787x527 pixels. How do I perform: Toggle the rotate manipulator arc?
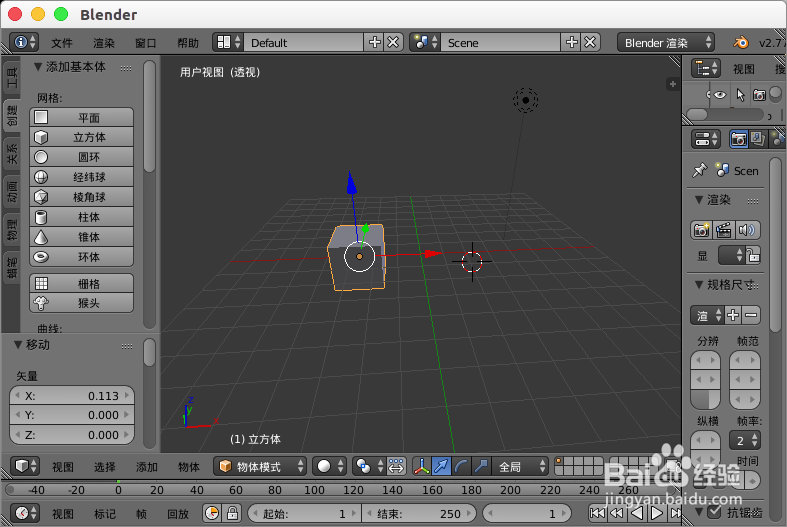click(461, 466)
